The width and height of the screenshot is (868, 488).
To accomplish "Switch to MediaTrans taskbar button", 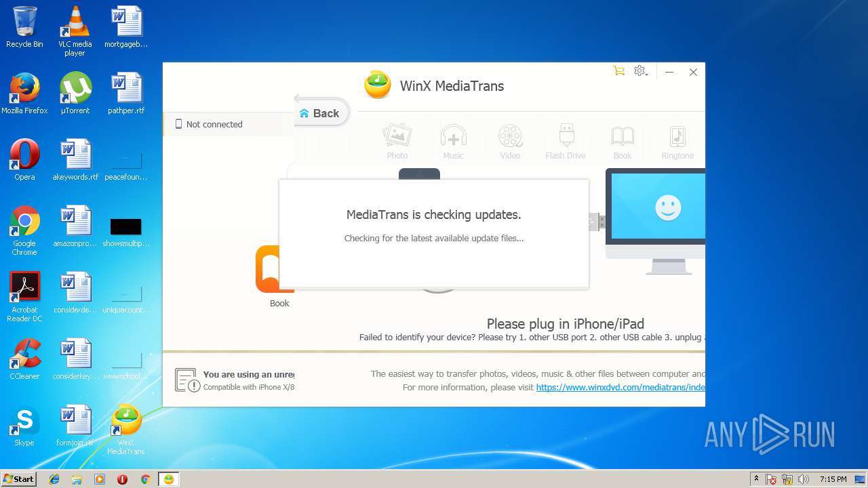I will (168, 479).
